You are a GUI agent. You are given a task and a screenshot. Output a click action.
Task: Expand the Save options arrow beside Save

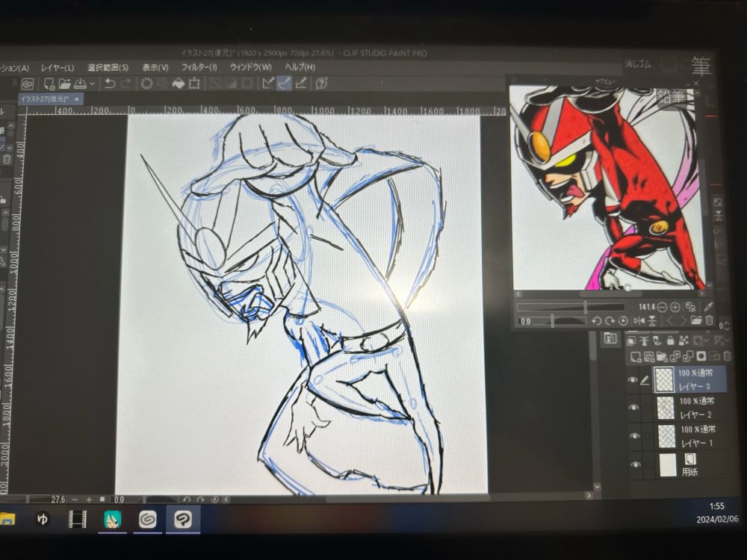point(93,84)
